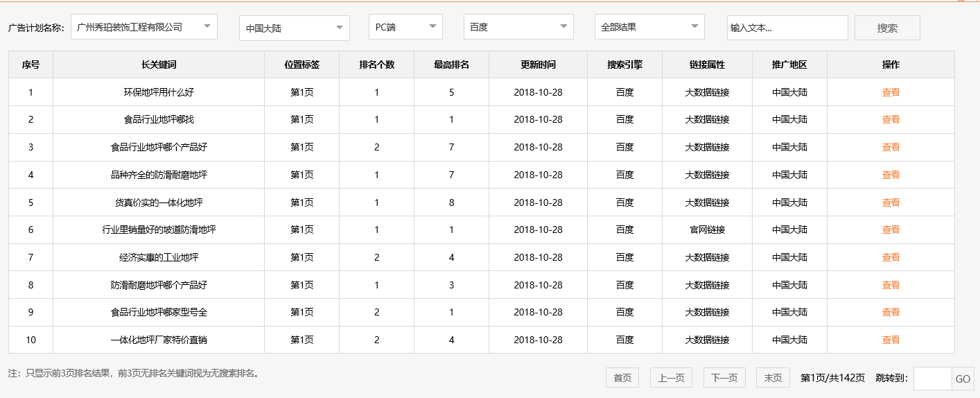Click the 长关键词 column header
This screenshot has width=980, height=398.
158,64
